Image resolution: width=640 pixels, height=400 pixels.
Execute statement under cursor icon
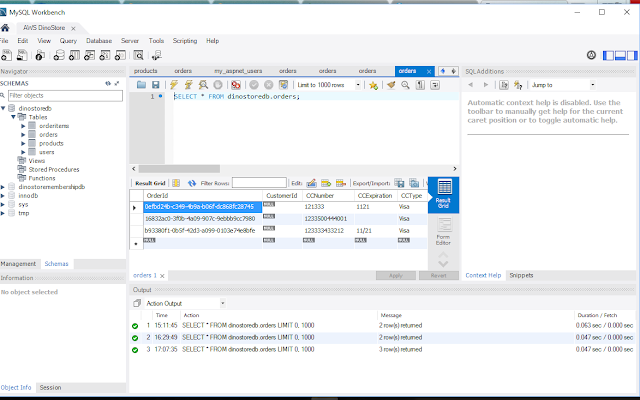pos(188,85)
